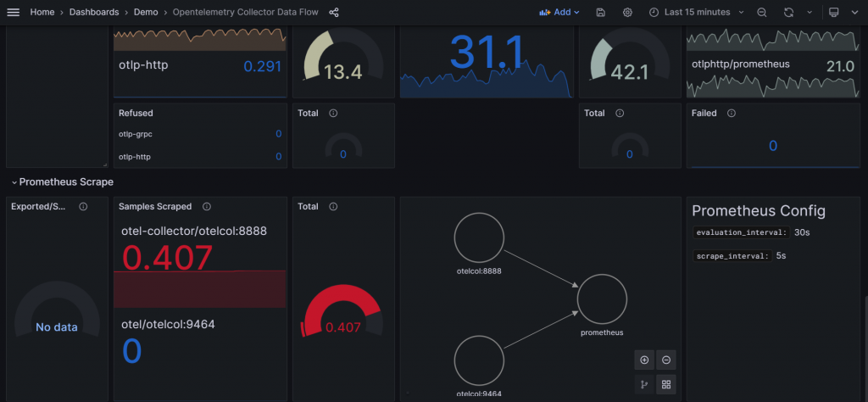Open refresh interval dropdown arrow
This screenshot has height=402, width=868.
tap(810, 12)
